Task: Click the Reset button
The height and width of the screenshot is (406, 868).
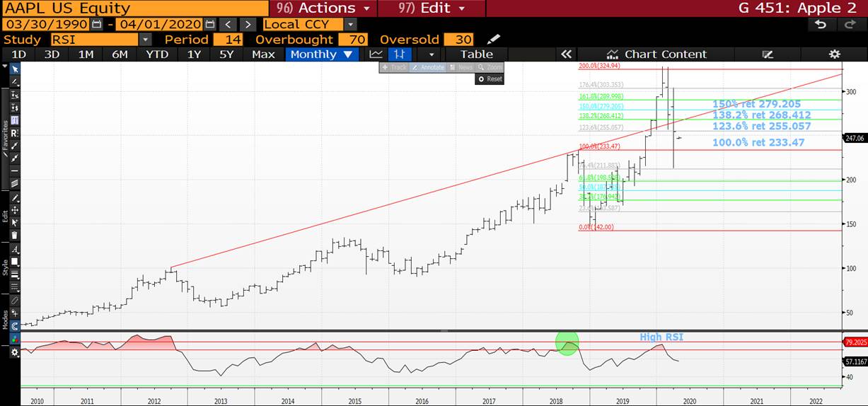Action: pos(490,79)
